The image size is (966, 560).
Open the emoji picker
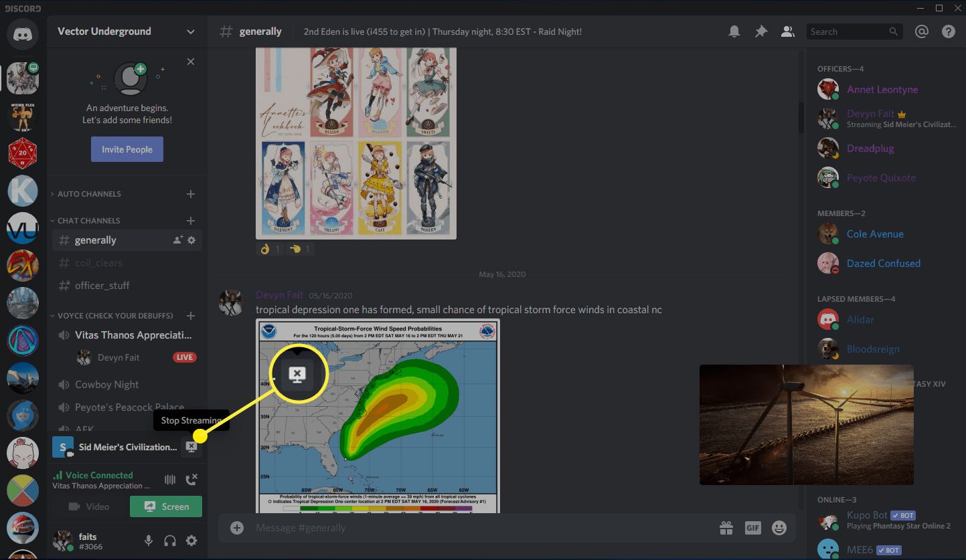point(779,528)
